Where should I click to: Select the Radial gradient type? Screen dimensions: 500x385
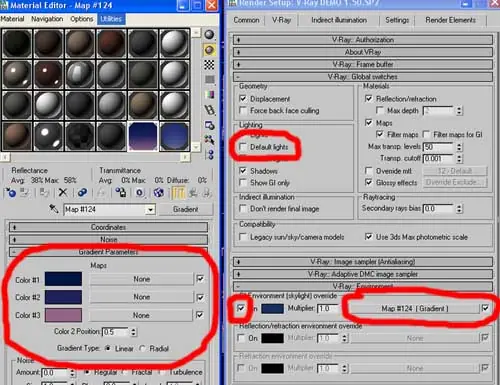pos(143,348)
